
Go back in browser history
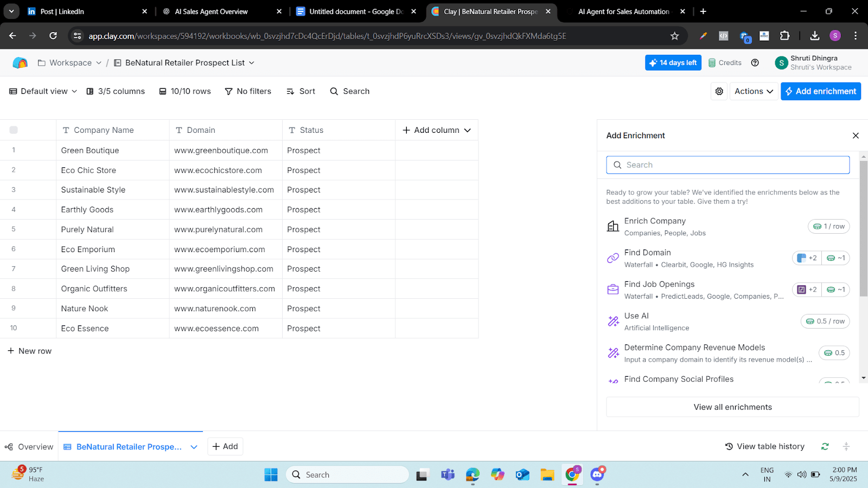[x=12, y=36]
